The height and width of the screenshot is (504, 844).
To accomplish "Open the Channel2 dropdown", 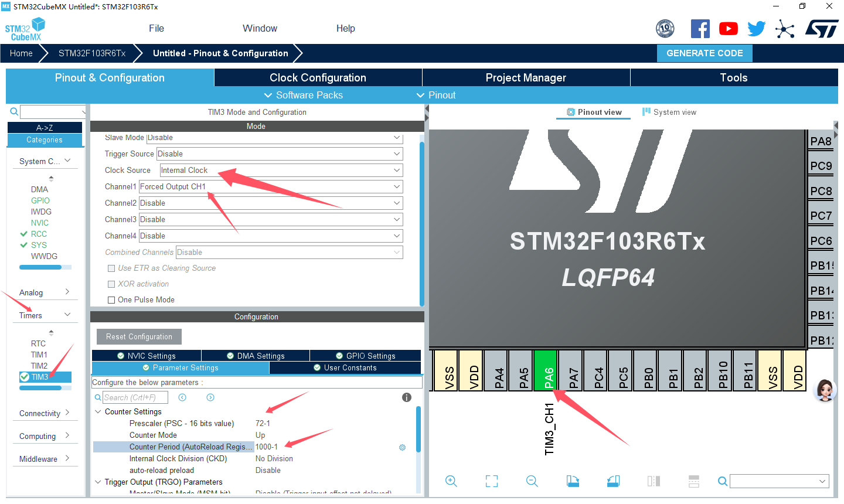I will click(271, 203).
